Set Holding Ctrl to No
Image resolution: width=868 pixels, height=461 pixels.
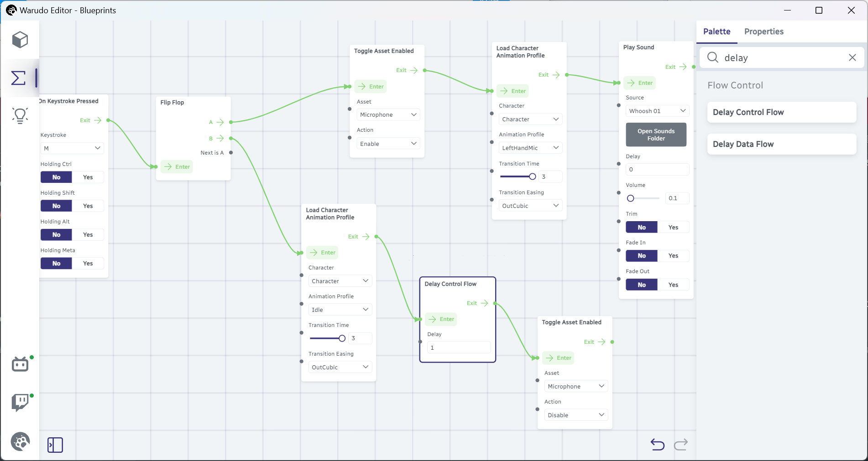[x=56, y=177]
